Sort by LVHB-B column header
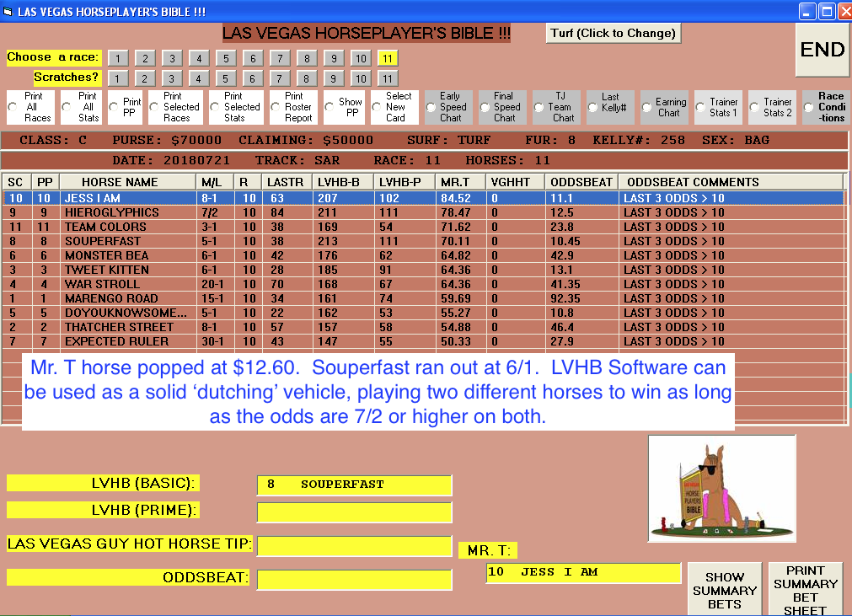852x616 pixels. pyautogui.click(x=343, y=182)
